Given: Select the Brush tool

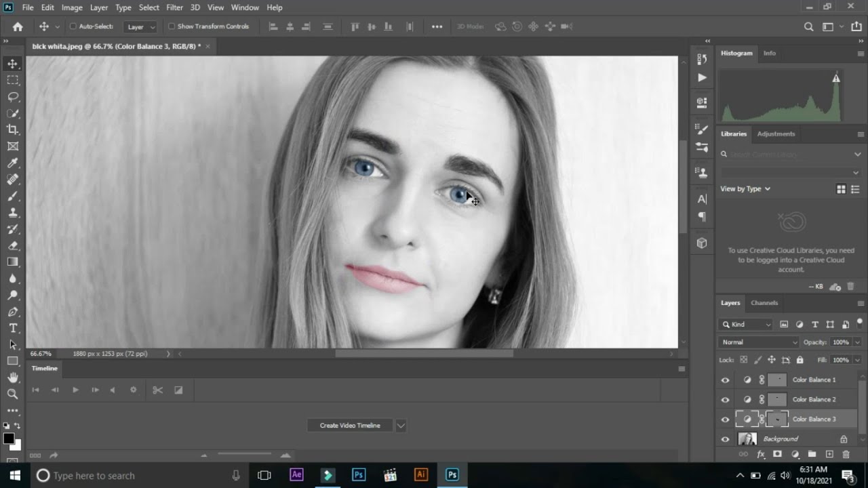Looking at the screenshot, I should pyautogui.click(x=12, y=196).
